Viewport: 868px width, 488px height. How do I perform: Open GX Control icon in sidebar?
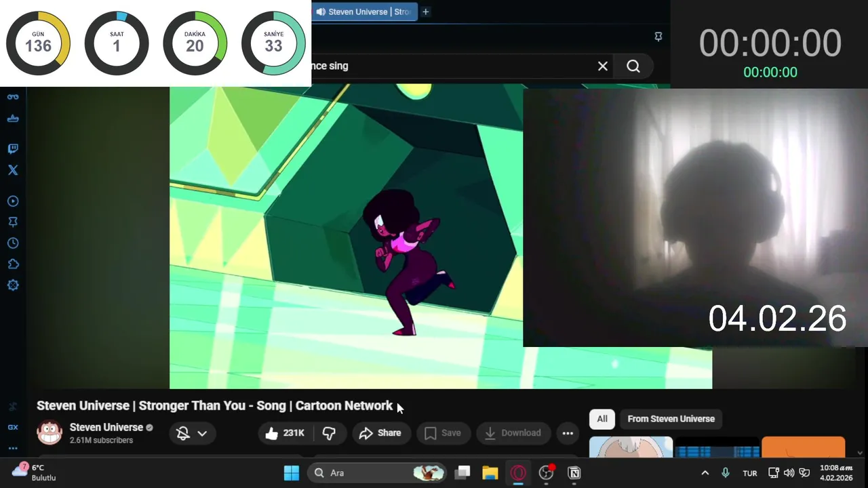(x=13, y=97)
